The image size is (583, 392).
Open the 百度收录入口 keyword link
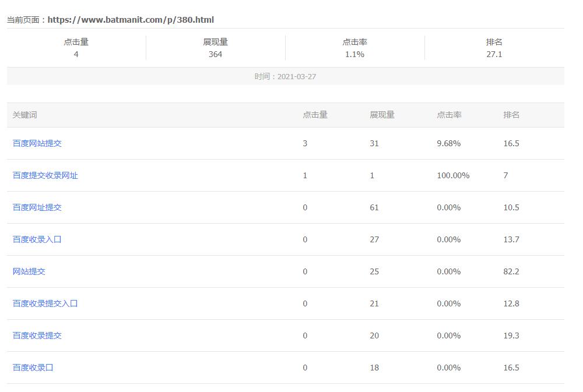point(37,239)
